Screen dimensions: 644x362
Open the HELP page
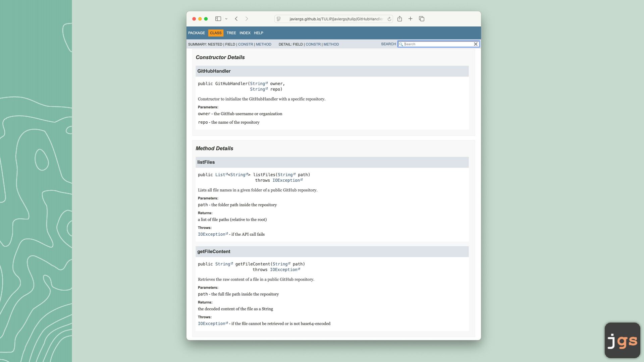coord(258,33)
